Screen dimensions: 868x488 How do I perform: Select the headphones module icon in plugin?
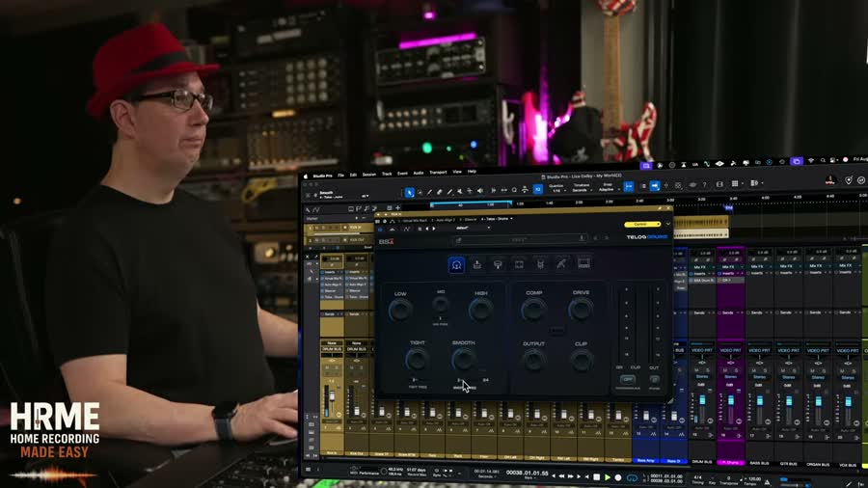[456, 264]
